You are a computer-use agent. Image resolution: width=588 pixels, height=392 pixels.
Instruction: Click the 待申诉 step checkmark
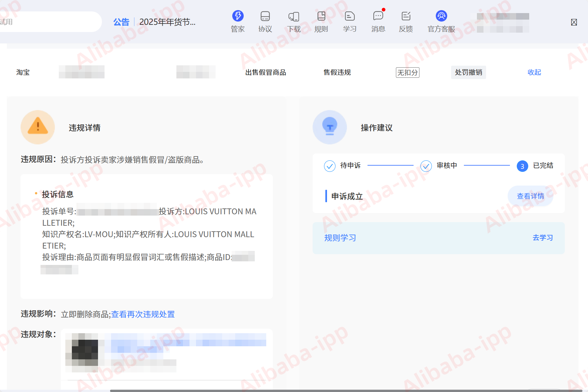click(x=330, y=166)
